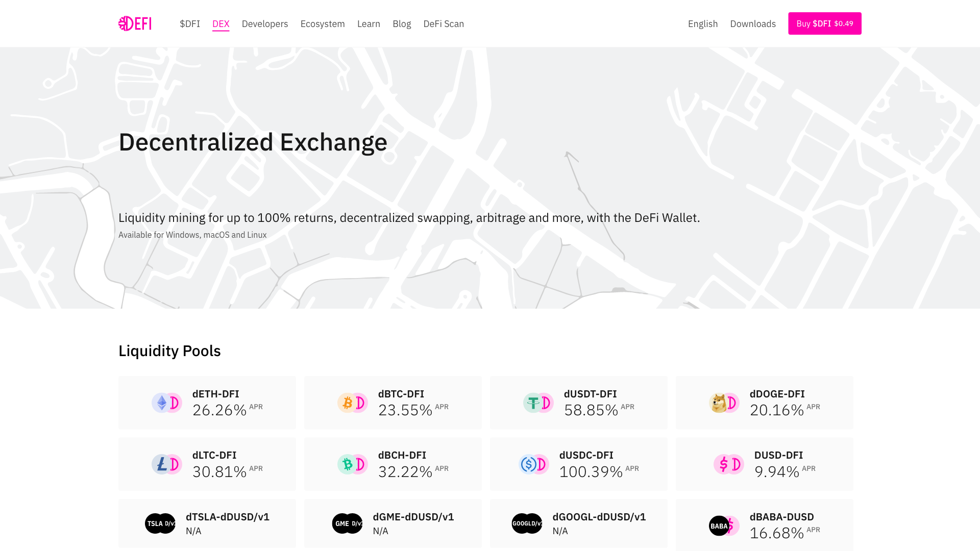Image resolution: width=980 pixels, height=551 pixels.
Task: Open the Learn menu
Action: point(369,24)
